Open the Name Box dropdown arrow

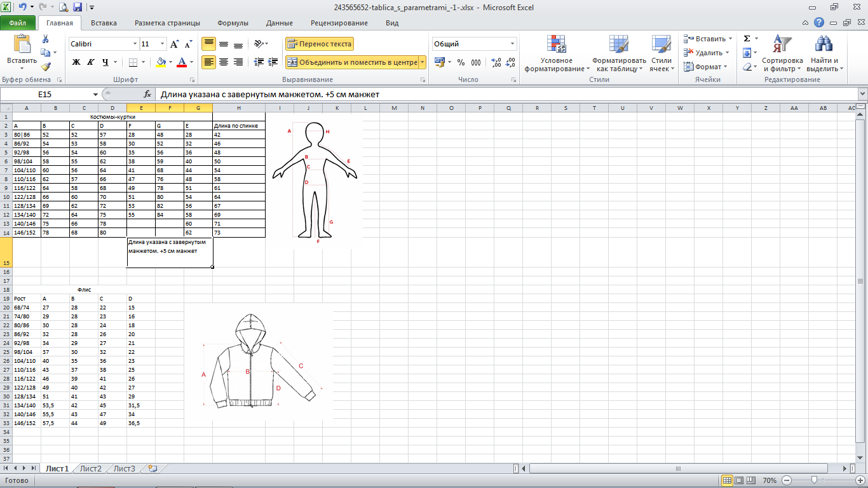point(95,94)
